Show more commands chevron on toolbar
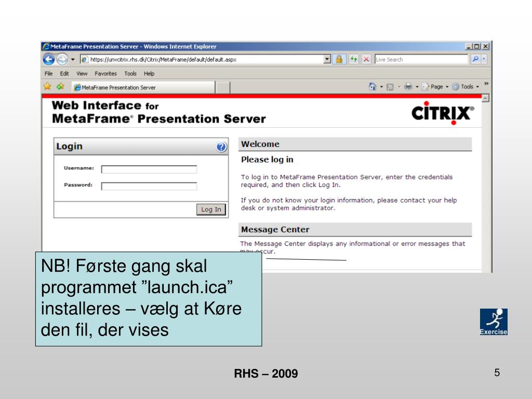532x399 pixels. coord(486,84)
